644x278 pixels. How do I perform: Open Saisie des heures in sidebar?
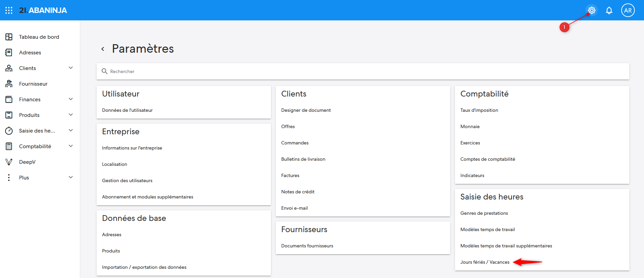tap(37, 131)
